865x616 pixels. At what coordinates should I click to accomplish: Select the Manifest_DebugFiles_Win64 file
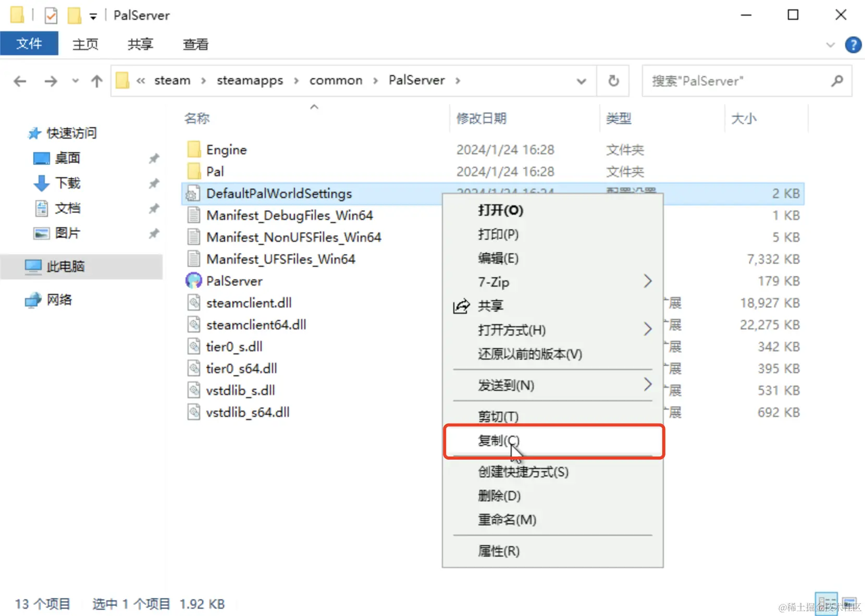pos(289,215)
